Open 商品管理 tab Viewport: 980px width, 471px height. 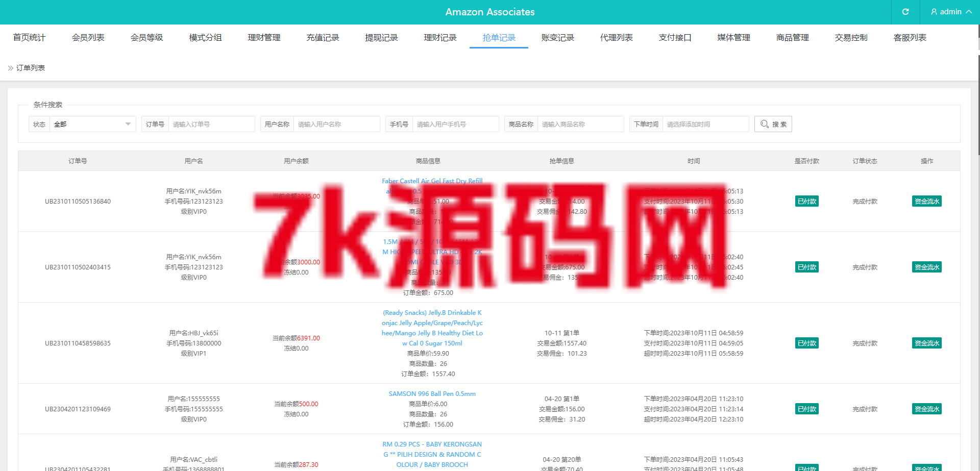point(792,37)
